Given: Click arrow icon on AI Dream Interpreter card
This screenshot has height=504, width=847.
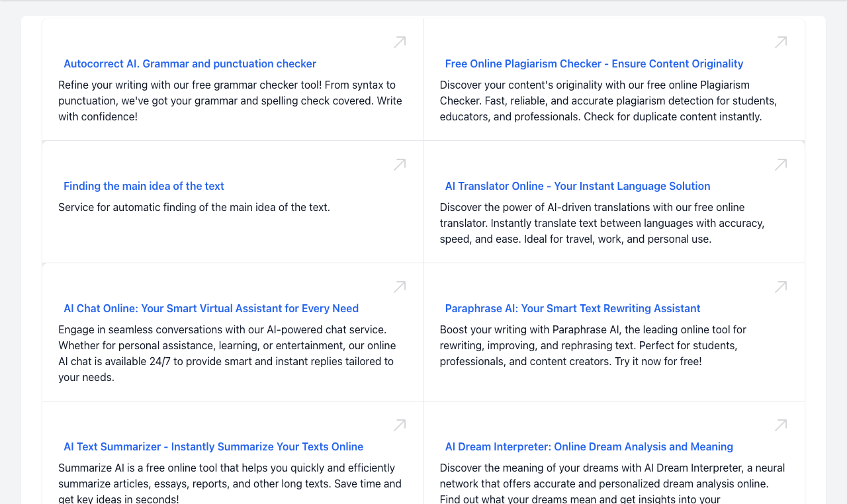Looking at the screenshot, I should 781,425.
